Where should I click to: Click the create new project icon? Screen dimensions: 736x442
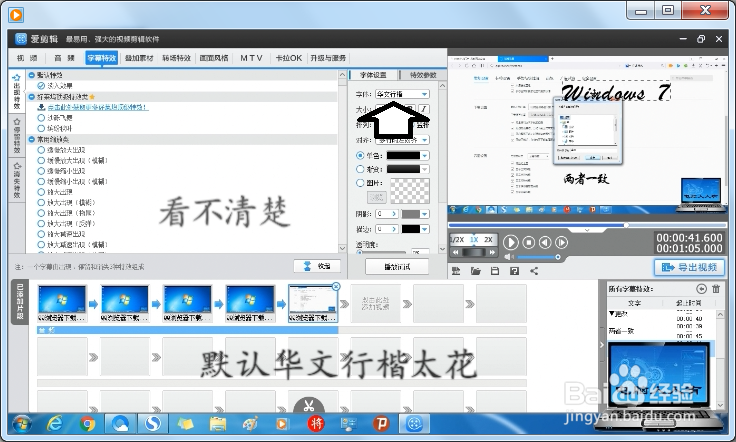(x=456, y=271)
